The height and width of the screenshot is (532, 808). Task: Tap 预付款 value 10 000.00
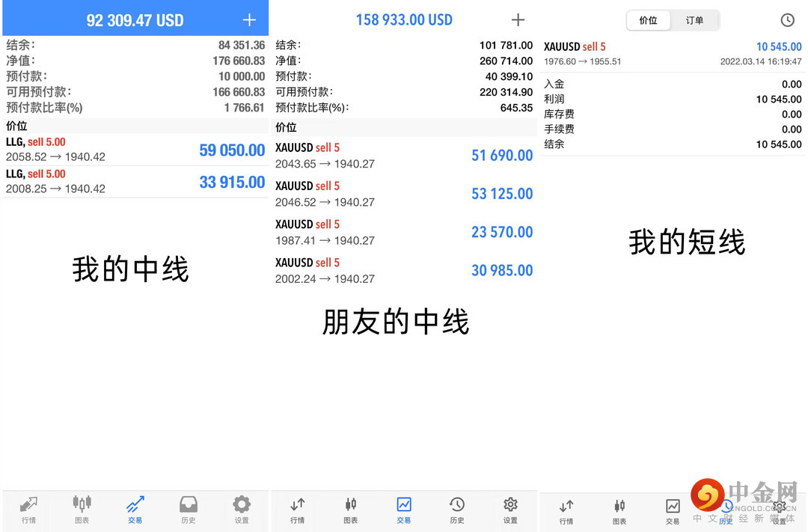pos(242,76)
